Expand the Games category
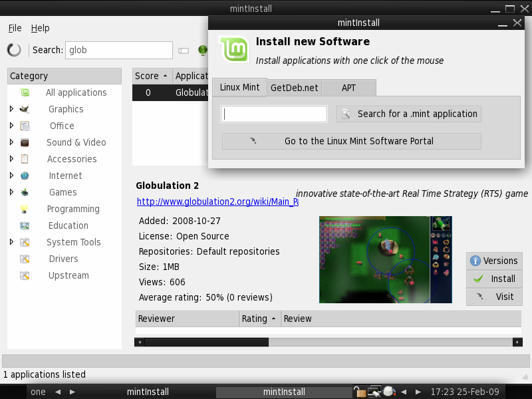532x399 pixels. click(x=11, y=192)
